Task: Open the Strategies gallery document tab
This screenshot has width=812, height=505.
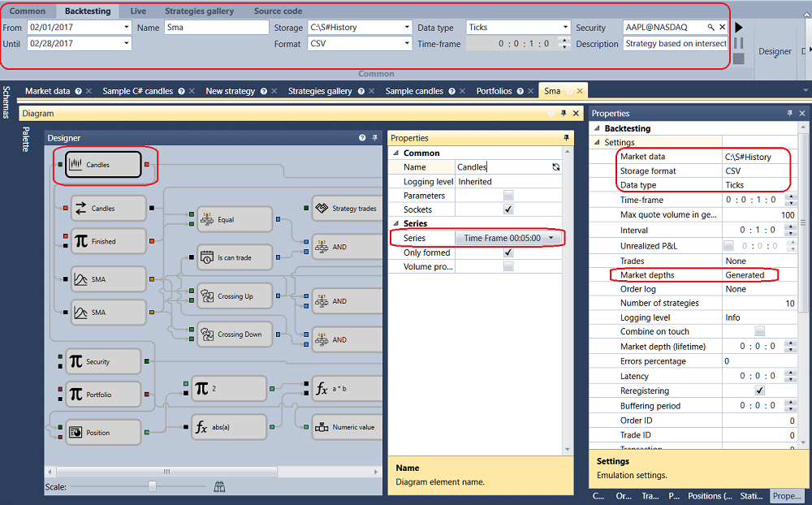Action: click(320, 91)
